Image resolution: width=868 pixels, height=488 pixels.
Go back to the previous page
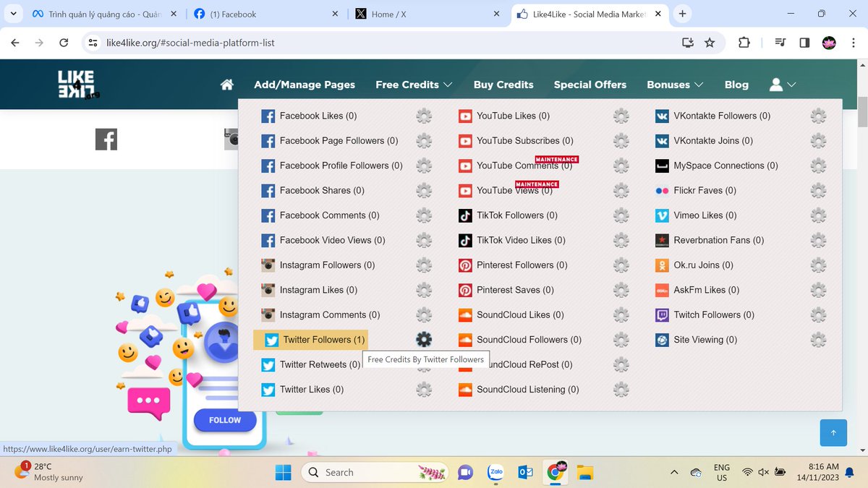click(x=15, y=43)
